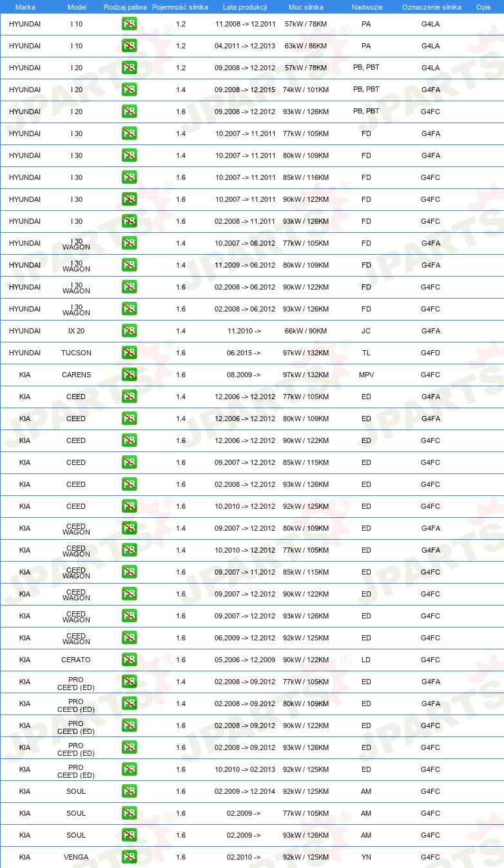Click the petrol fuel icon in the Hyundai Tucson row
Screen dimensions: 504x868
(129, 353)
